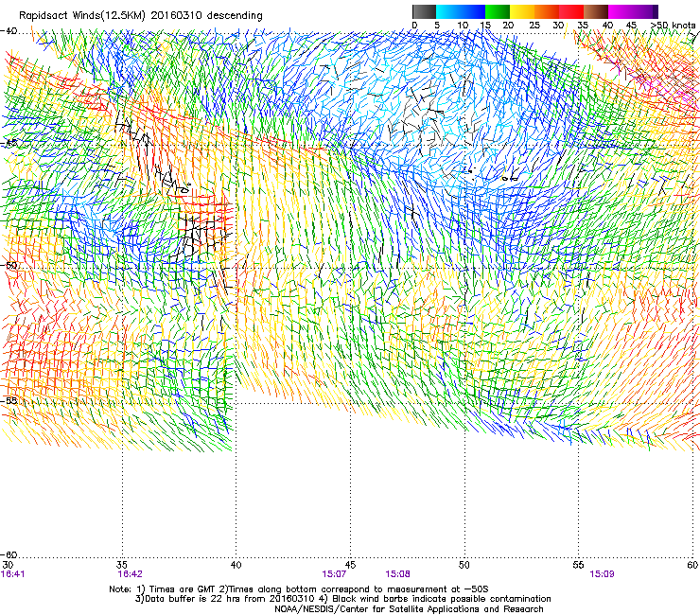Click the '50' longitude label on bottom axis
The image size is (700, 615).
(464, 565)
